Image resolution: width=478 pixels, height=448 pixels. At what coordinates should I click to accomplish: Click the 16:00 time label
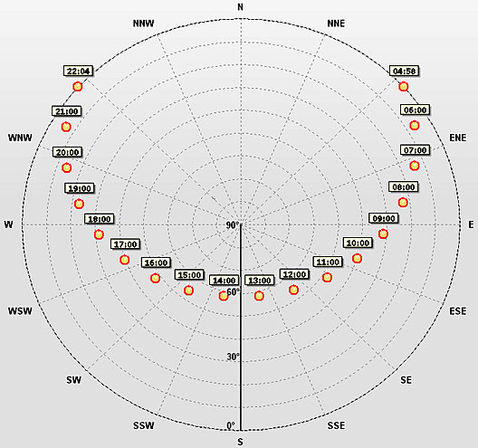tap(156, 262)
